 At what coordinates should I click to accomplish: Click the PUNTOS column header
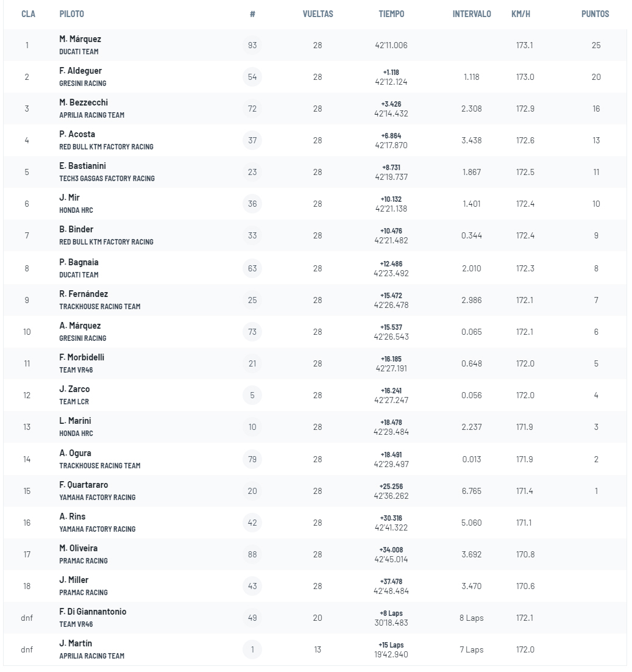[x=595, y=13]
